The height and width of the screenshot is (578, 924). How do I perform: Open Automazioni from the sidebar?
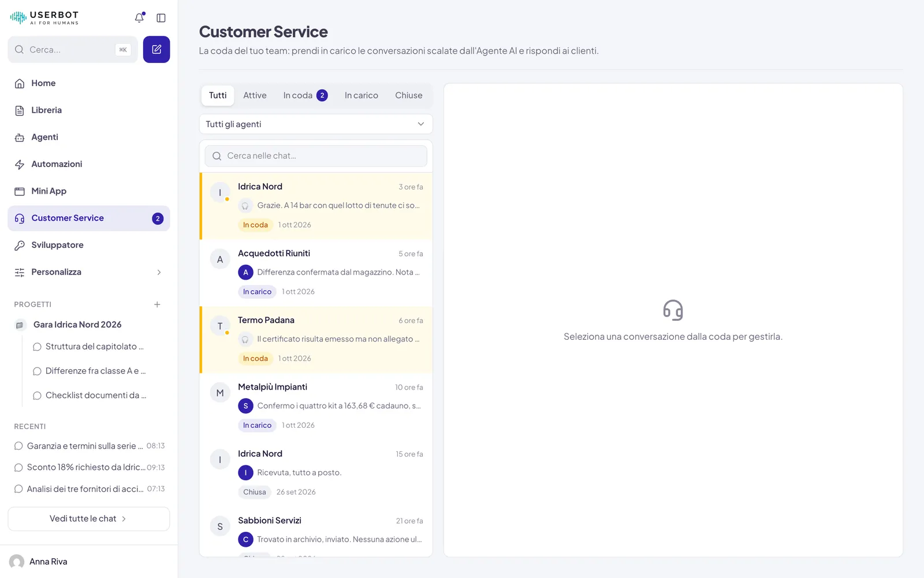(x=89, y=164)
